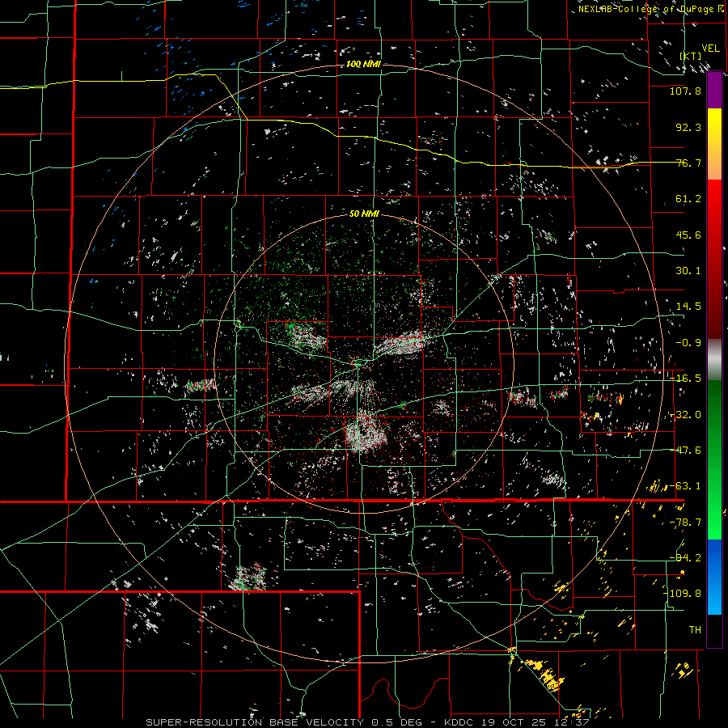Viewport: 728px width, 728px height.
Task: Select the 107.8 velocity scale value
Action: click(685, 91)
